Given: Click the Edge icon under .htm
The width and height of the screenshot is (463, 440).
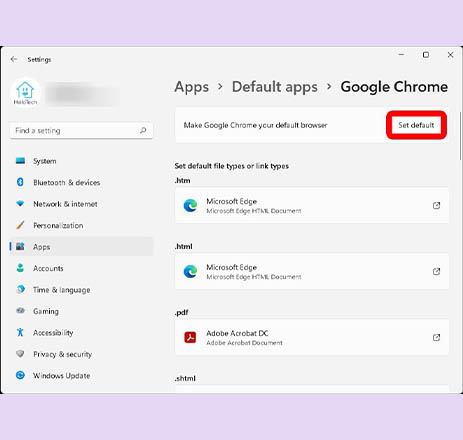Looking at the screenshot, I should click(190, 205).
